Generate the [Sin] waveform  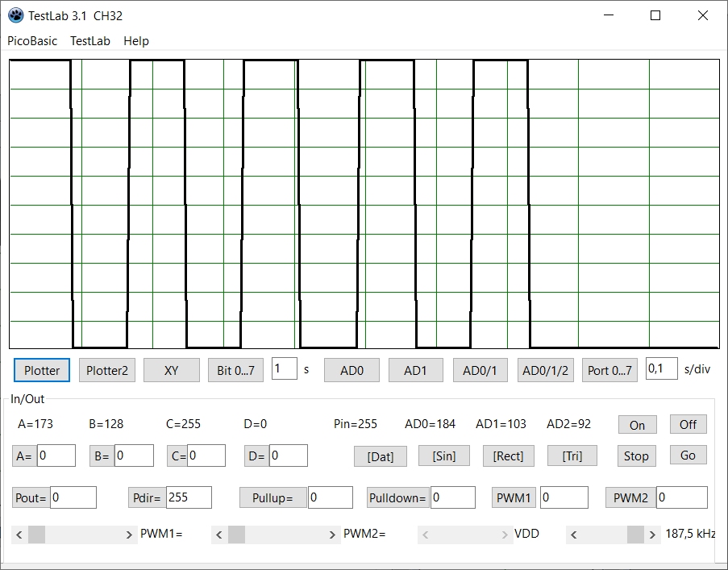point(443,456)
